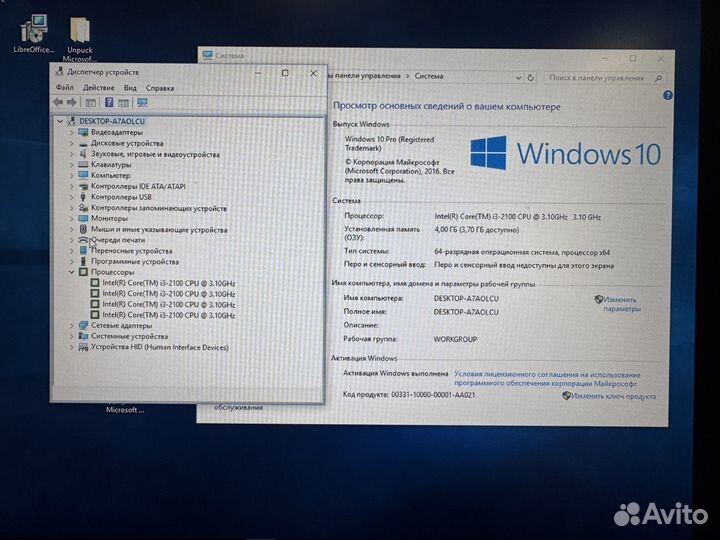Expand the Сетевые адаптеры node
This screenshot has width=720, height=540.
[x=72, y=326]
